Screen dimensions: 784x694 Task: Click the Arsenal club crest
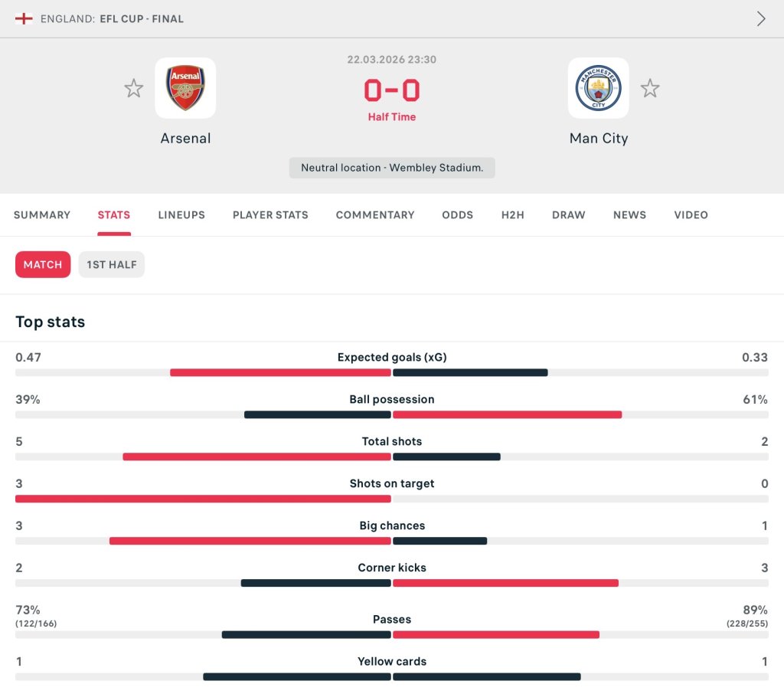[x=185, y=87]
